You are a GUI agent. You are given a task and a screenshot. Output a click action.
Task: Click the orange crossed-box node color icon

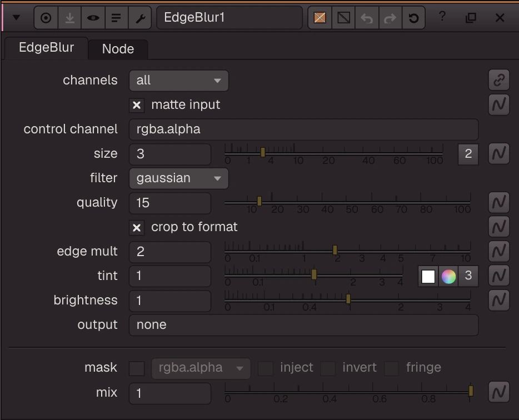click(x=320, y=18)
